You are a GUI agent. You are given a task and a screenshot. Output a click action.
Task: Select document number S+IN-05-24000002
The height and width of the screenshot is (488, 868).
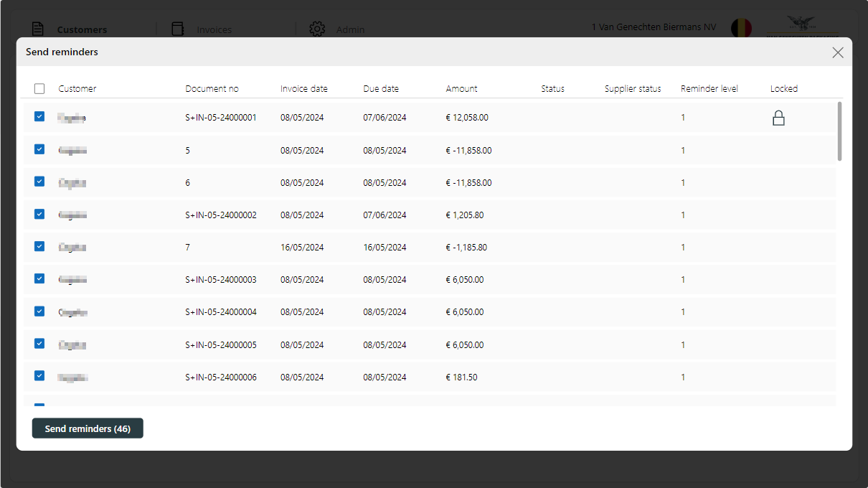(221, 215)
